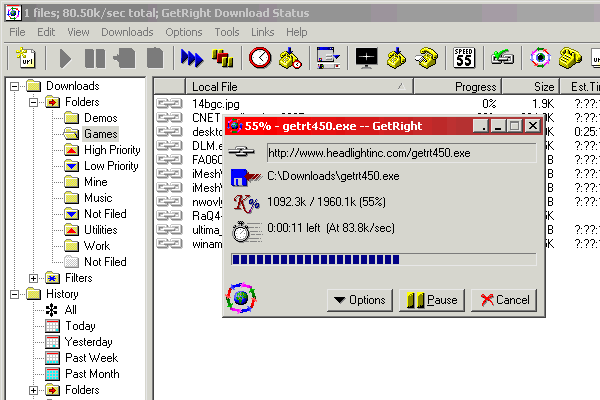Viewport: 600px width, 400px height.
Task: Sort the list by Progress column
Action: click(x=457, y=87)
